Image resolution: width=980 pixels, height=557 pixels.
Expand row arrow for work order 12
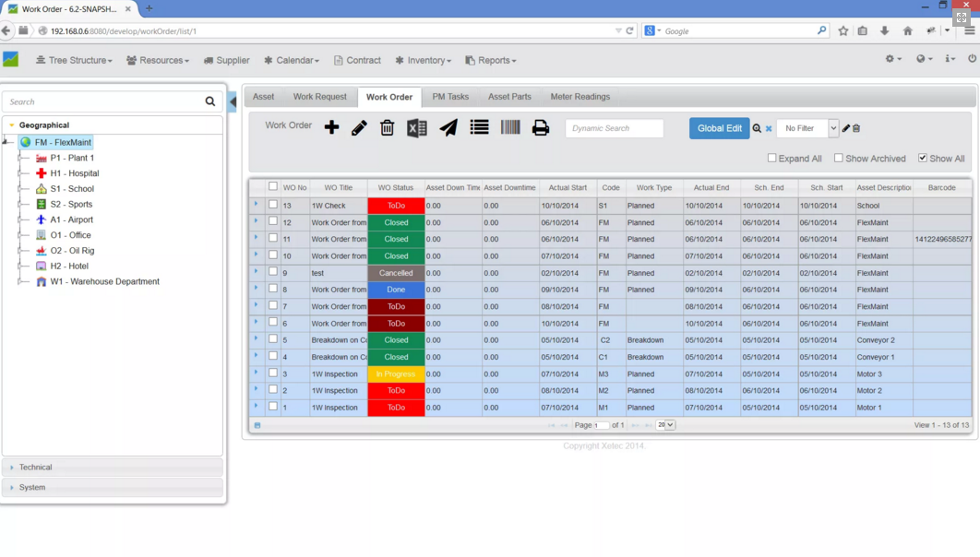tap(256, 220)
